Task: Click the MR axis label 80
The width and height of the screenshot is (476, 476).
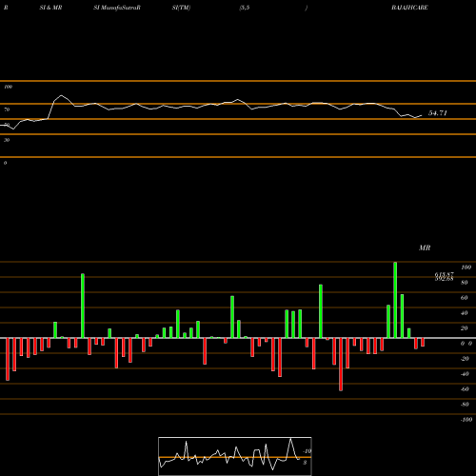Action: pyautogui.click(x=464, y=283)
